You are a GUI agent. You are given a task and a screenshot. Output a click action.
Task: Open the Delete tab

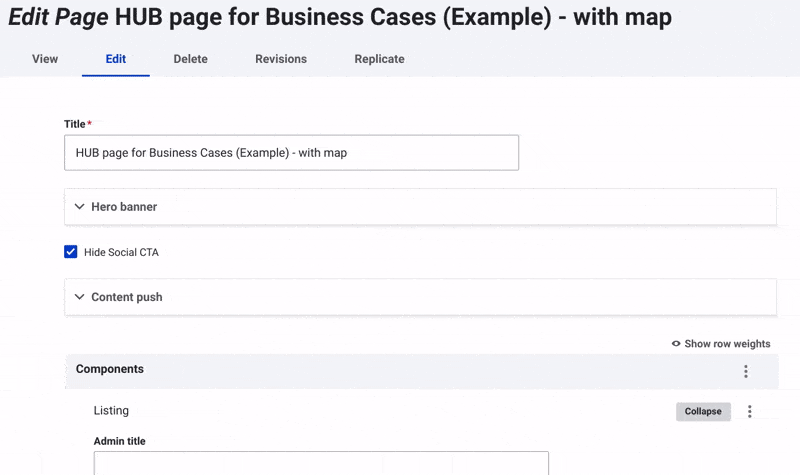coord(190,59)
